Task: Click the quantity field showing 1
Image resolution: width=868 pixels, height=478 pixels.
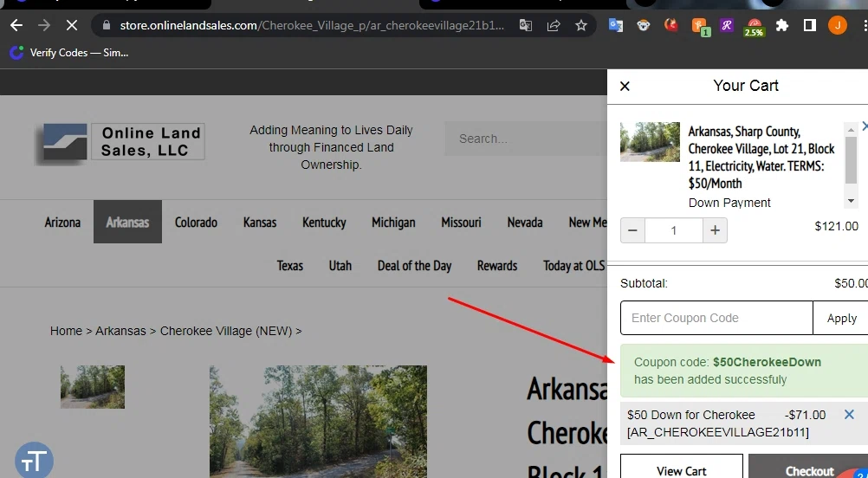Action: [x=674, y=230]
